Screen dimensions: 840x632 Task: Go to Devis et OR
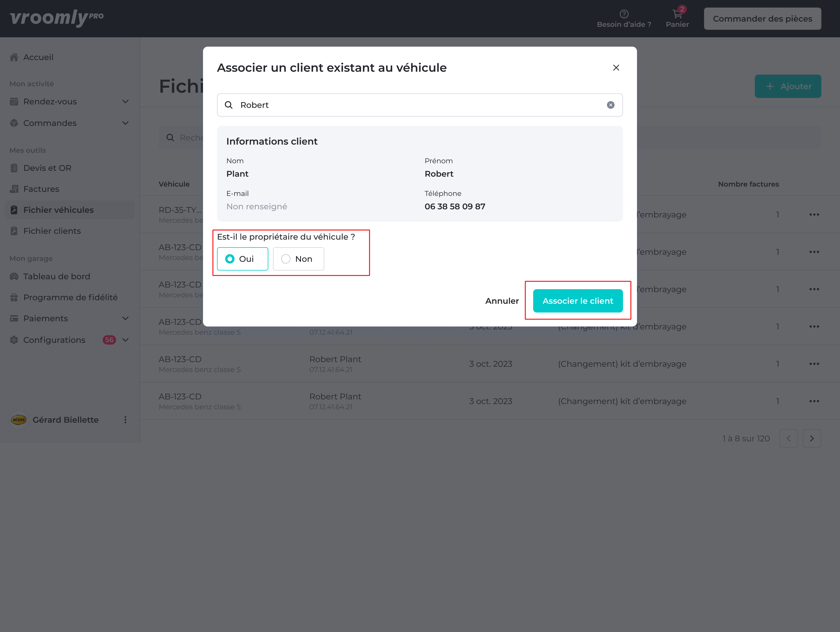tap(48, 168)
